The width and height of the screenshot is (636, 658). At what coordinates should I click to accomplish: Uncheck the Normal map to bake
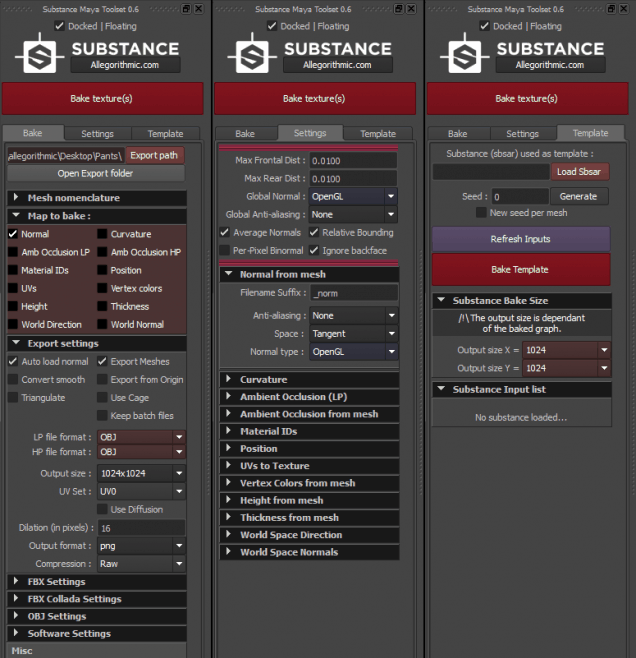13,234
